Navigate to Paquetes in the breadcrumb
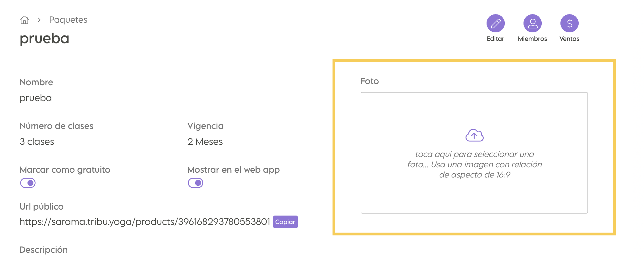 point(68,20)
